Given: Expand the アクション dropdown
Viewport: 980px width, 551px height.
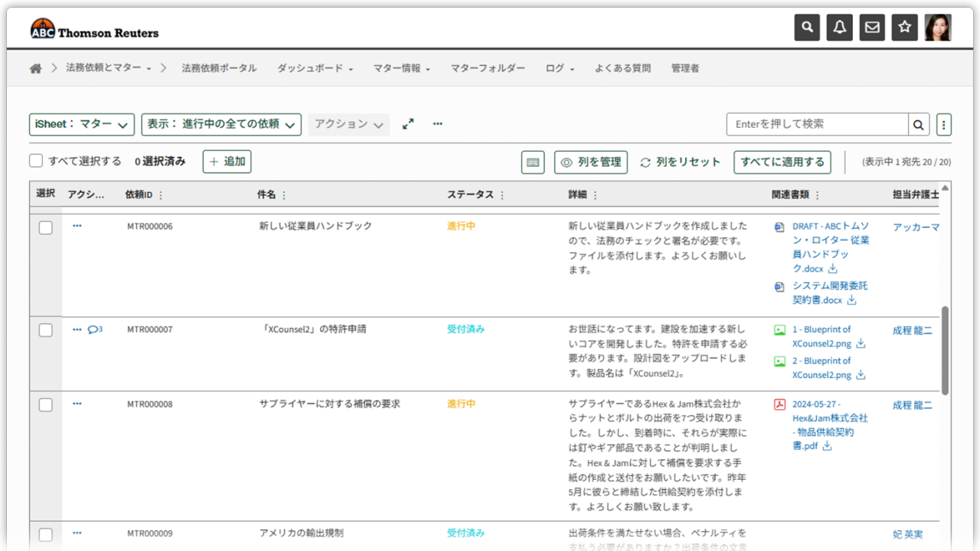Looking at the screenshot, I should (x=348, y=124).
